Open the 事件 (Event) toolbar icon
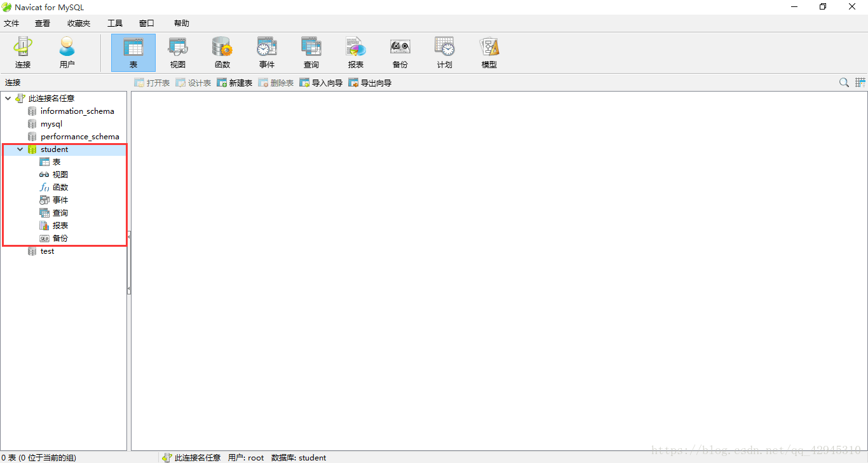This screenshot has height=463, width=868. coord(267,53)
